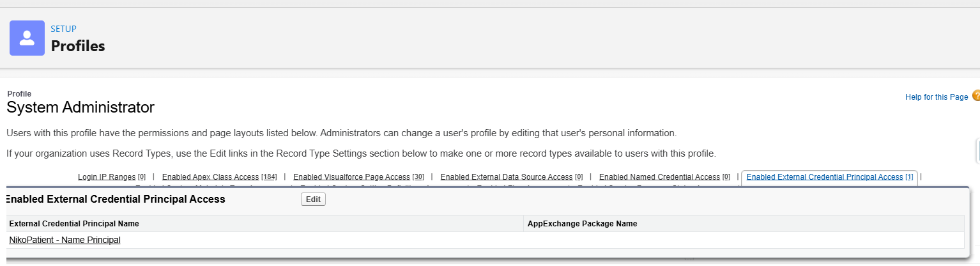Open the help question mark icon
This screenshot has height=266, width=980.
(976, 96)
